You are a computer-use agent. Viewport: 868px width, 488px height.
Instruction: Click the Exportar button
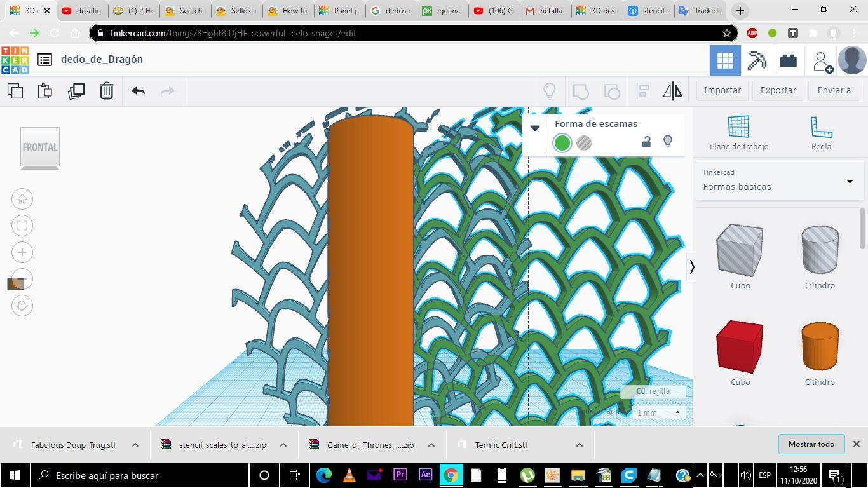pos(778,90)
